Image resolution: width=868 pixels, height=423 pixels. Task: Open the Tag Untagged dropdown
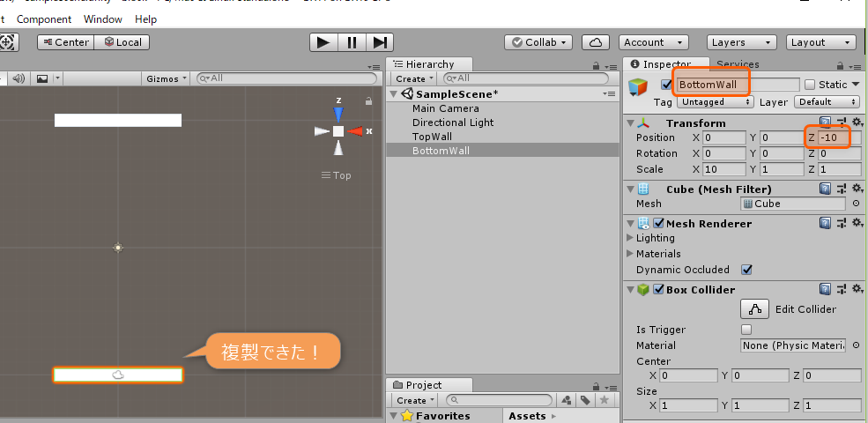pyautogui.click(x=716, y=102)
